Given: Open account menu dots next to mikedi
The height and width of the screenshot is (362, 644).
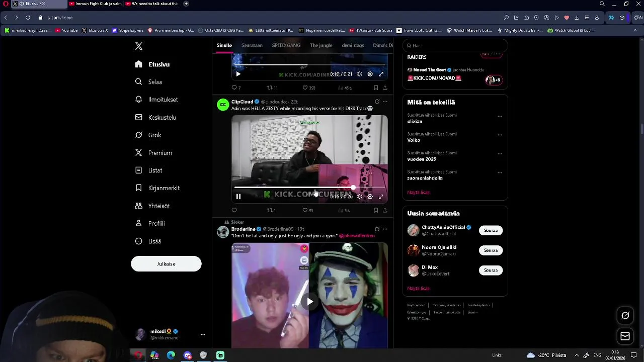Looking at the screenshot, I should click(x=203, y=334).
